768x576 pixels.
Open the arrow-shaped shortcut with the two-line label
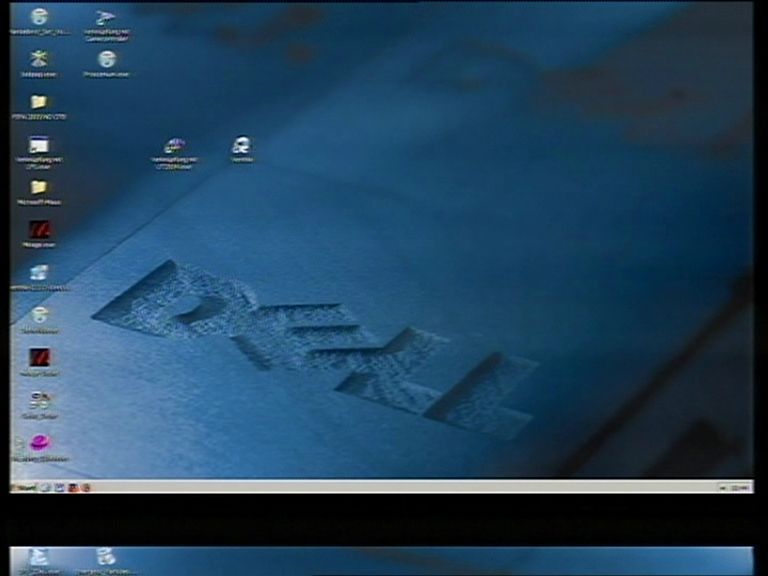tap(106, 18)
